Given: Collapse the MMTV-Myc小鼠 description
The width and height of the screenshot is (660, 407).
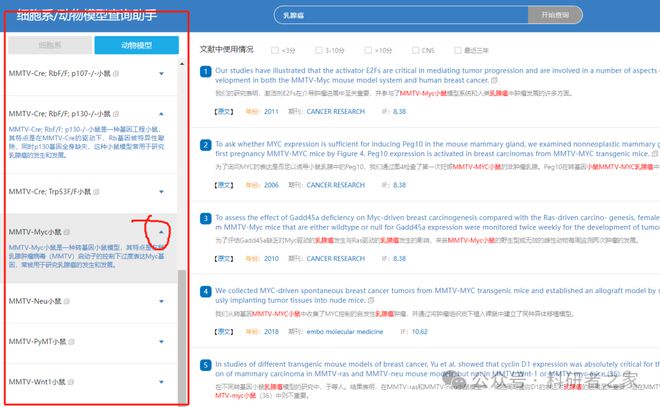Looking at the screenshot, I should pyautogui.click(x=161, y=232).
